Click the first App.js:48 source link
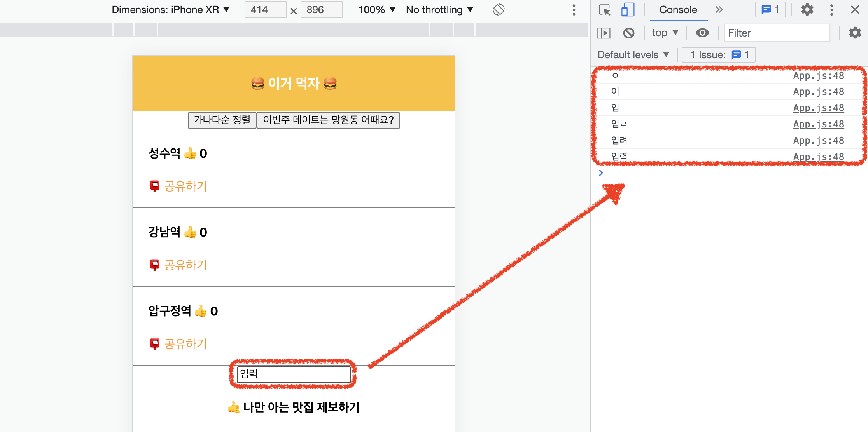This screenshot has height=432, width=868. (818, 76)
